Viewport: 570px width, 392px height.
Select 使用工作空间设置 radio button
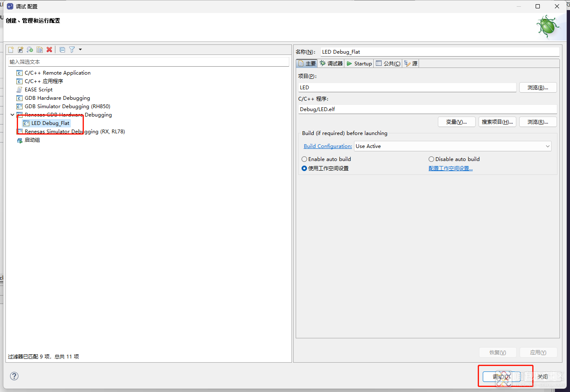click(305, 169)
